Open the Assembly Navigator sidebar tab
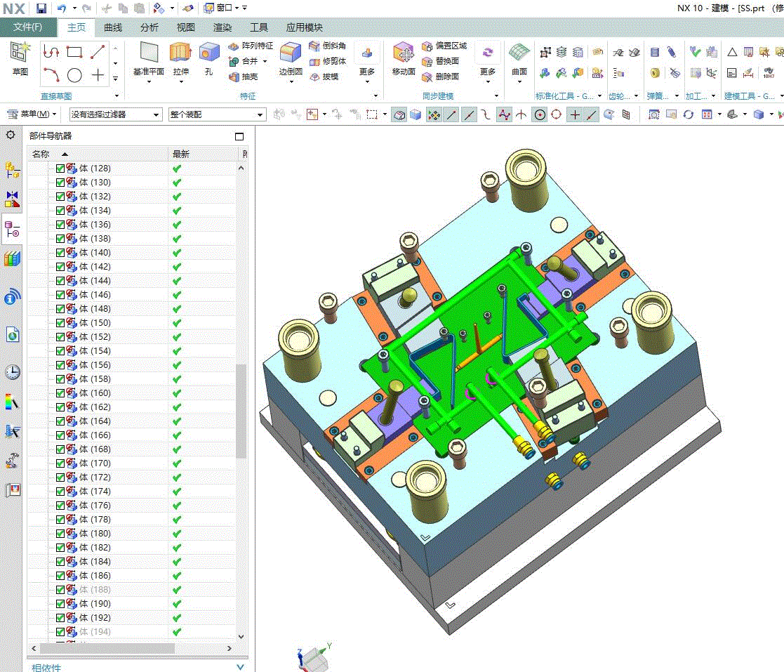The width and height of the screenshot is (784, 672). click(13, 171)
